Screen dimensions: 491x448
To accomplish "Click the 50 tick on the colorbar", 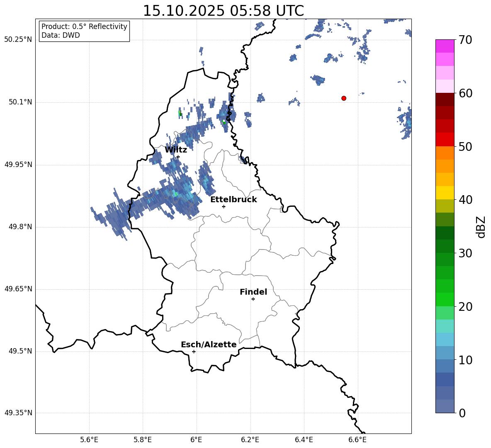I will (465, 147).
